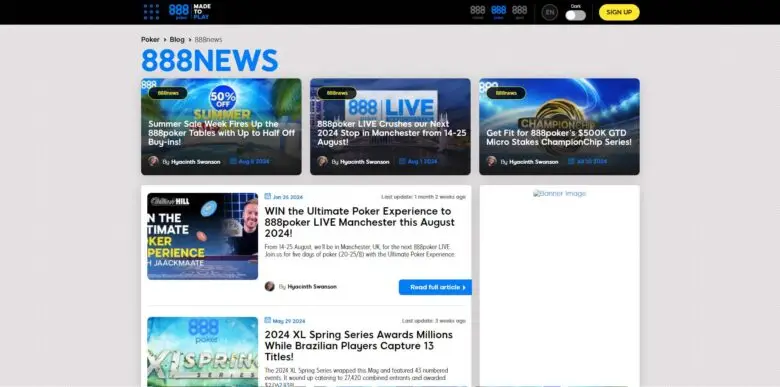Open the EN language selector
Screen dimensions: 780x387
[550, 12]
